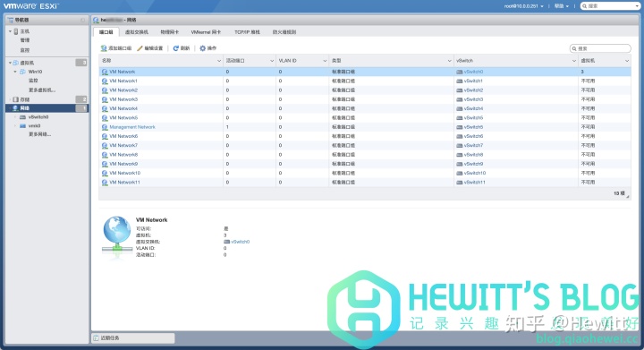Viewport: 644px width, 350px height.
Task: Open the vSwitch10 link in table
Action: [475, 173]
